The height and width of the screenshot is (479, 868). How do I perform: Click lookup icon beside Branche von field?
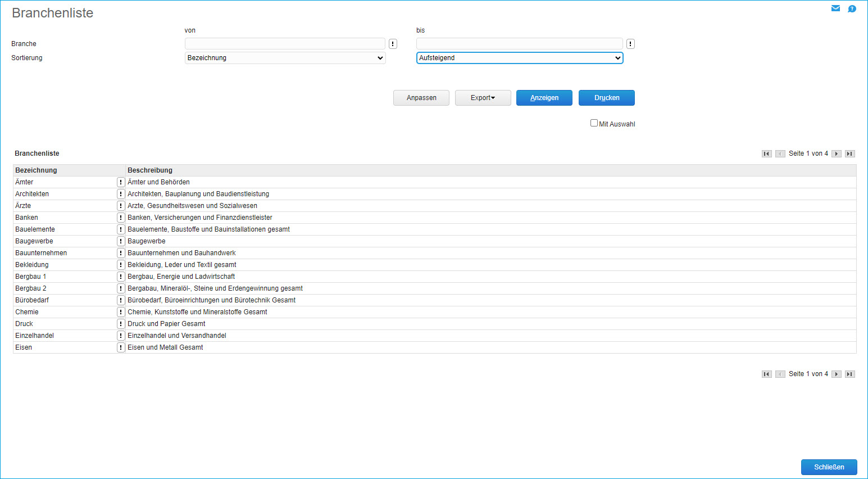click(x=393, y=44)
